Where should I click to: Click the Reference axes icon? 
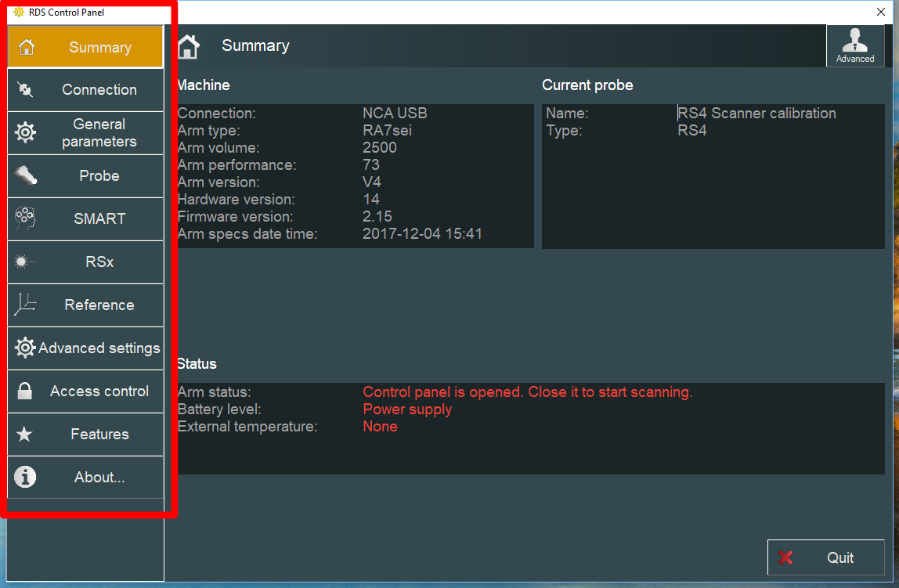tap(25, 305)
